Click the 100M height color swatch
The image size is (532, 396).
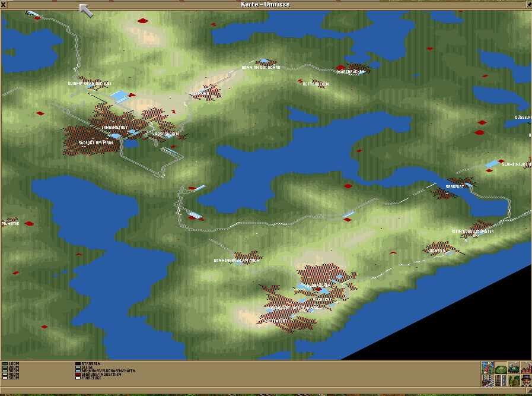(5, 364)
